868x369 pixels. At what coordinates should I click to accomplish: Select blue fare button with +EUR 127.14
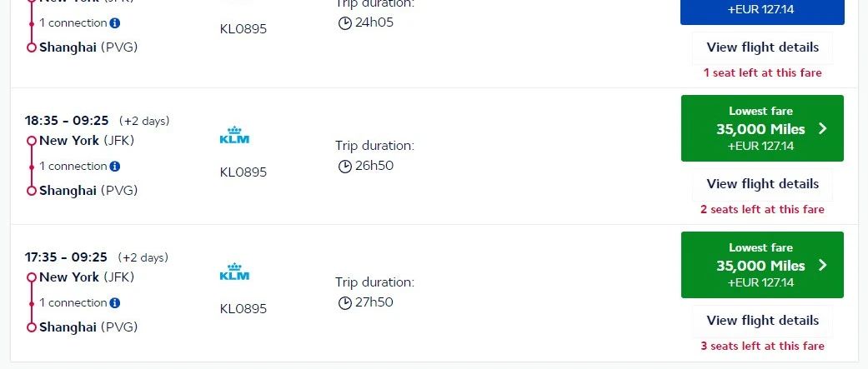(x=762, y=11)
